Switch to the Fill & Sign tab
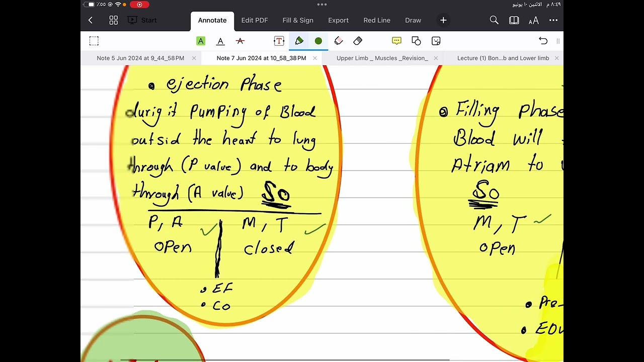Screen dimensions: 644x362 [x=298, y=20]
